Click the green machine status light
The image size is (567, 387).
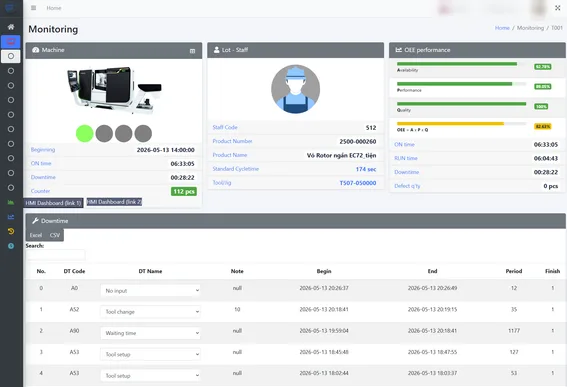click(85, 133)
